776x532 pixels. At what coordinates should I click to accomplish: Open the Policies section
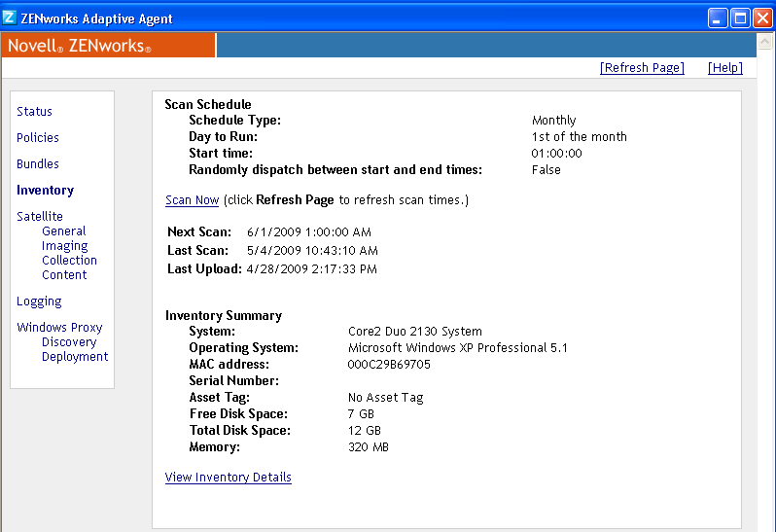[x=38, y=138]
